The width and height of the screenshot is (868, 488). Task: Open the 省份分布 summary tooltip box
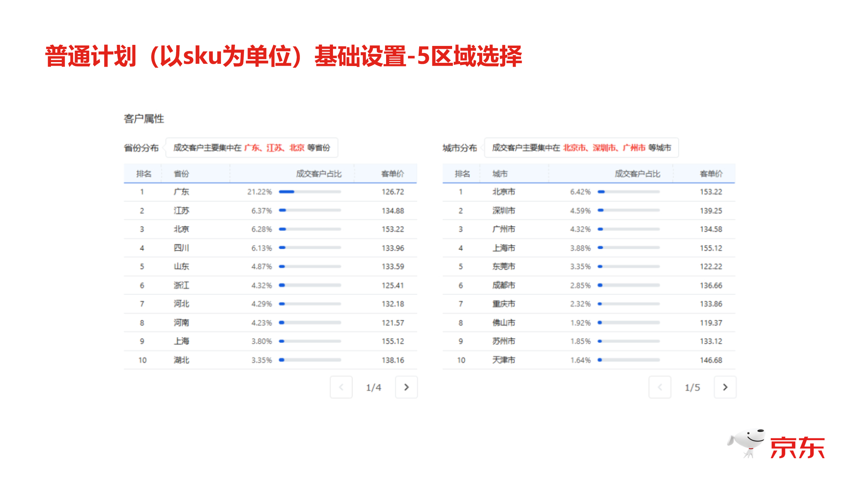(x=252, y=147)
